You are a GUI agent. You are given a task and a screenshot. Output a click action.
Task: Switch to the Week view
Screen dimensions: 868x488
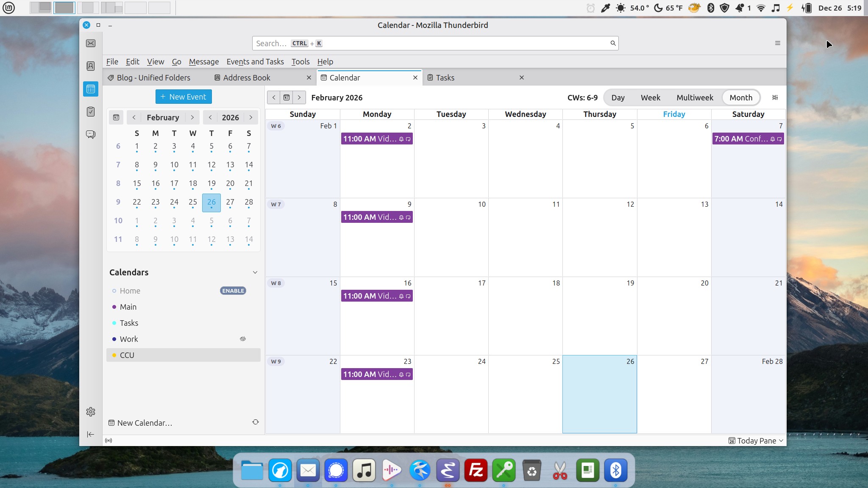(x=650, y=97)
